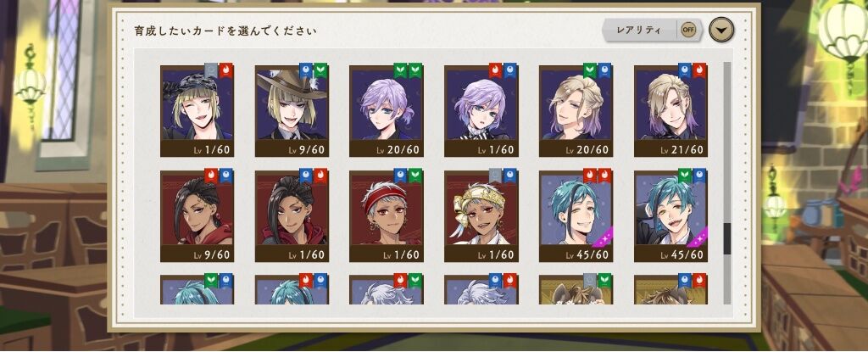Click the fire badge on the bandana blond card
The height and width of the screenshot is (352, 868).
225,70
